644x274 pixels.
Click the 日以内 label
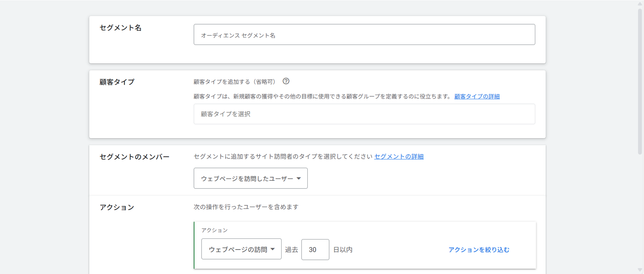343,250
